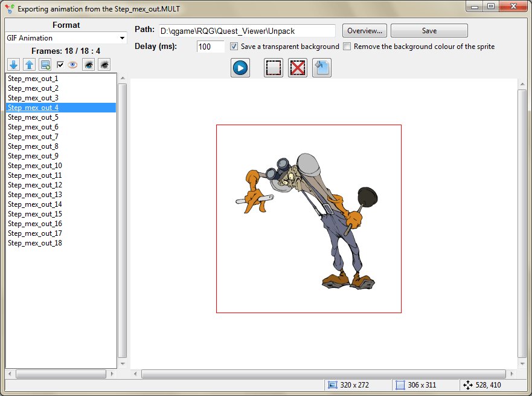
Task: Click the position cross-arrows status icon
Action: tap(468, 385)
